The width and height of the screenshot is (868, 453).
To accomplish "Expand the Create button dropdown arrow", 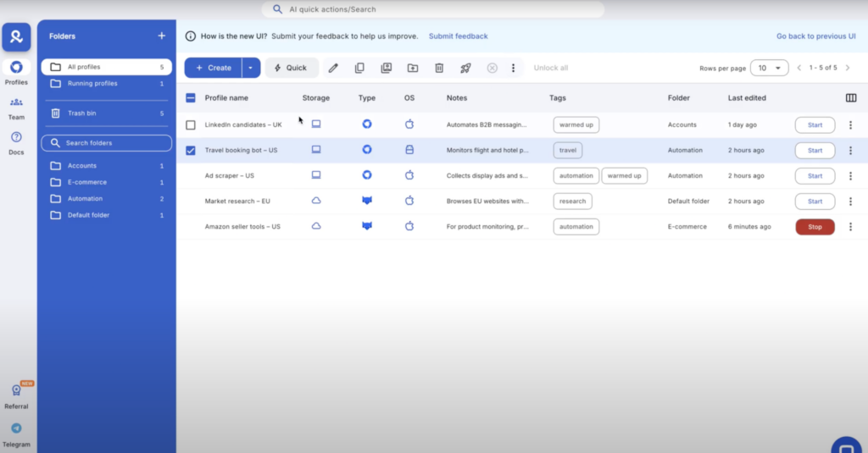I will [251, 68].
